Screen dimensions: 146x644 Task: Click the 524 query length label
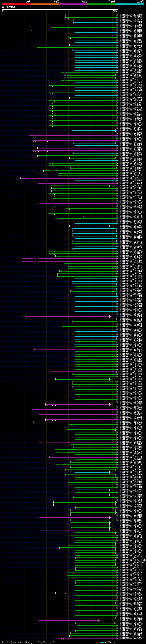[x=115, y=11]
